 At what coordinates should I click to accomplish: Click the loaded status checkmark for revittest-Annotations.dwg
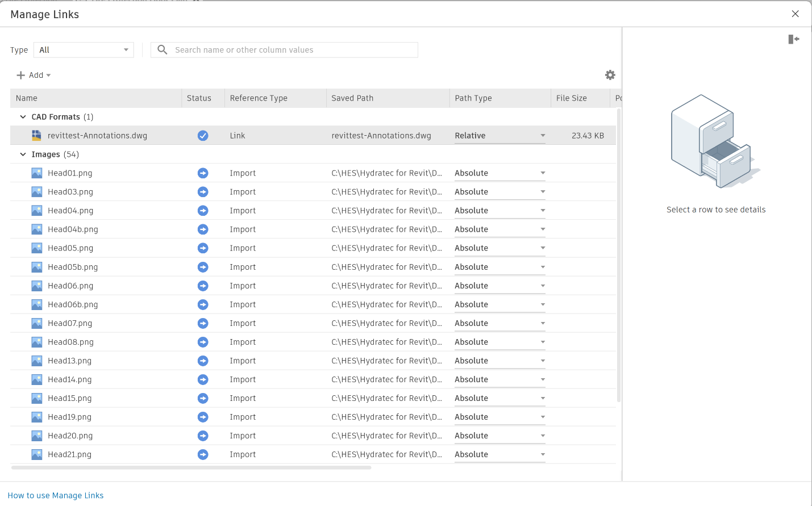coord(203,136)
